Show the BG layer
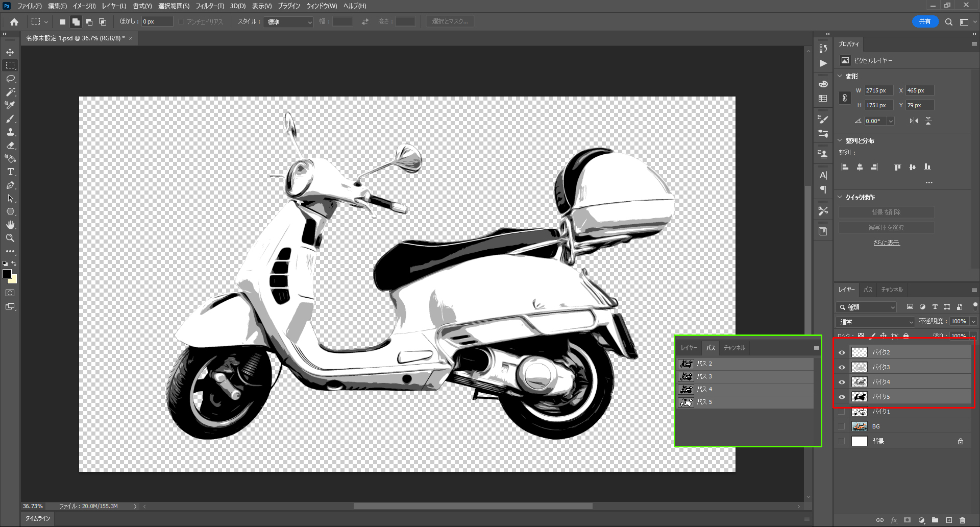Screen dimensions: 980x527 842,426
